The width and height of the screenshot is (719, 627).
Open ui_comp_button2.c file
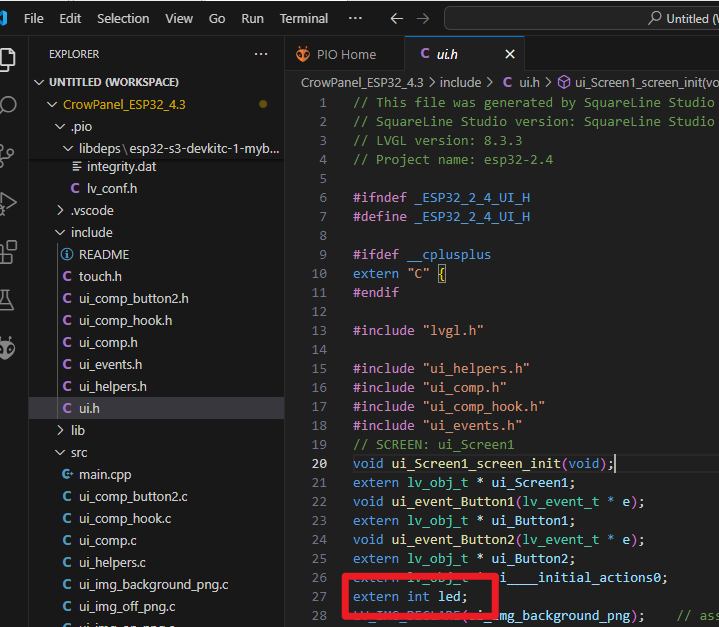pyautogui.click(x=156, y=496)
